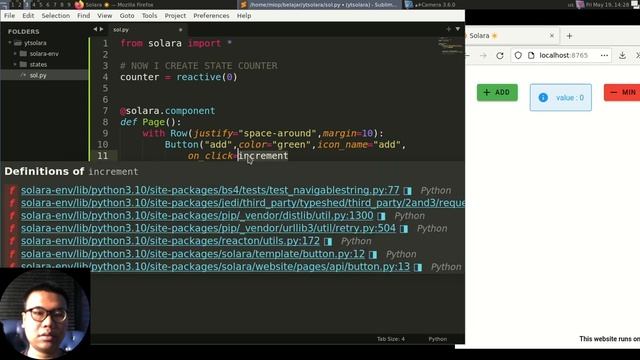
Task: Open the Edit menu
Action: pos(28,16)
